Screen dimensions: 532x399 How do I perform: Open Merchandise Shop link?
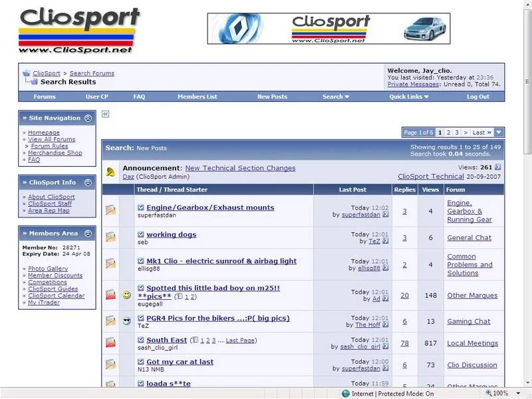55,153
